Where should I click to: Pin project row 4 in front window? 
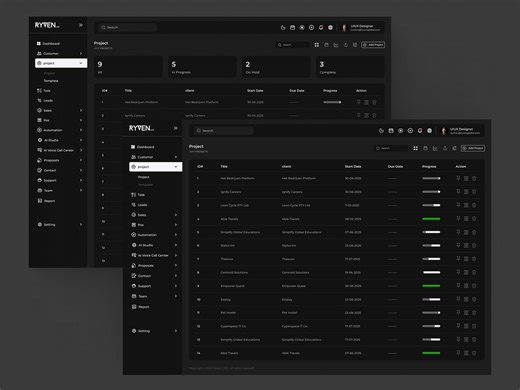point(458,219)
